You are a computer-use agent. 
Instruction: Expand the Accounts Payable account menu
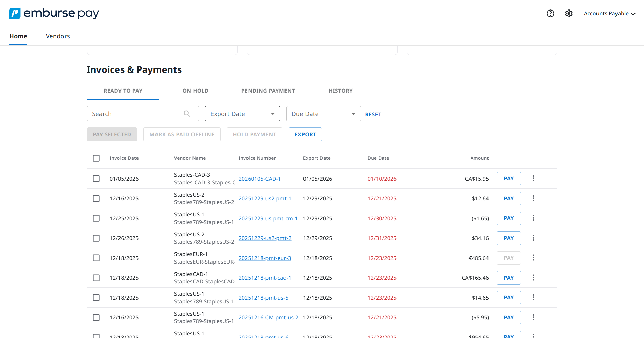pos(609,13)
